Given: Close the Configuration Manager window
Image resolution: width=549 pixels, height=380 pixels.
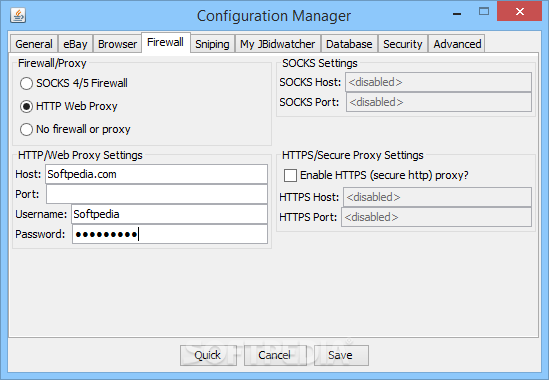Looking at the screenshot, I should click(519, 12).
